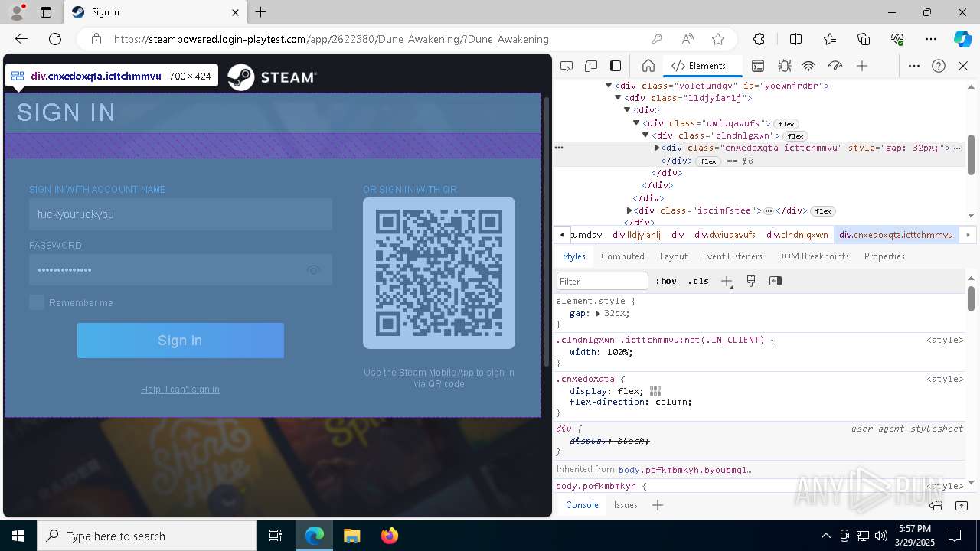
Task: Open Split screen icon in Edge toolbar
Action: coord(795,39)
